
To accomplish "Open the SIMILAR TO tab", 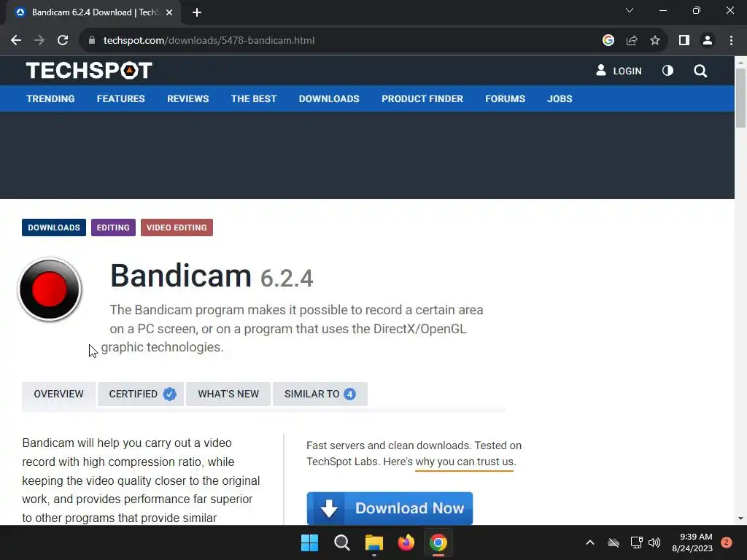I will 320,394.
